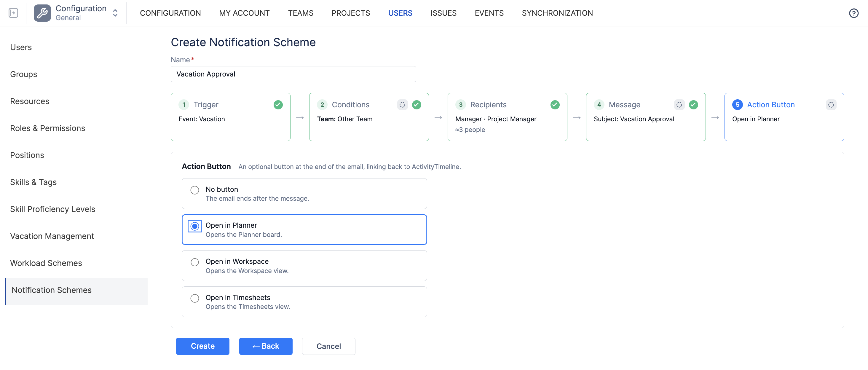Click the Conditions step green checkmark

tap(417, 105)
